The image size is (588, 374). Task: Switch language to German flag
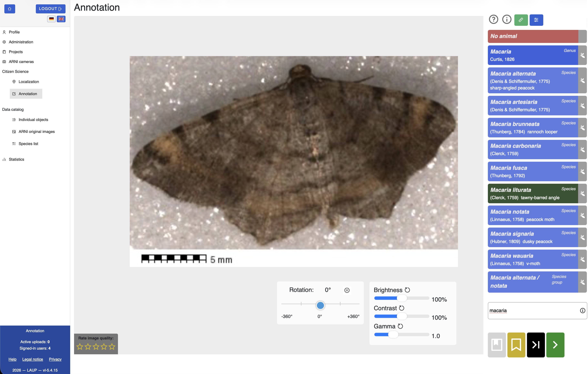(x=51, y=19)
